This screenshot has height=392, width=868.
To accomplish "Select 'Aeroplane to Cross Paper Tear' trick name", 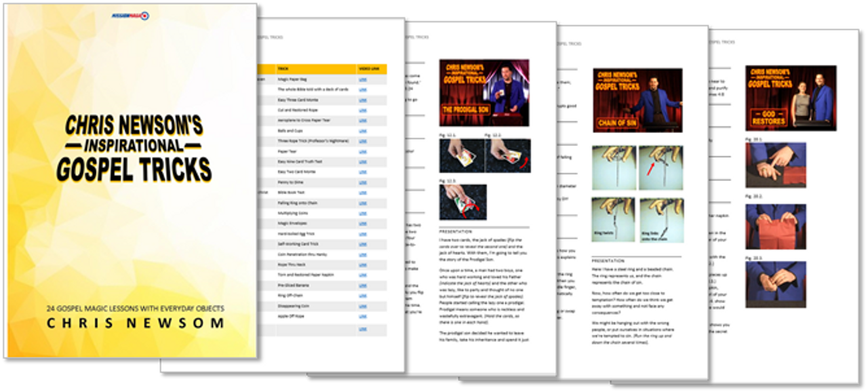I will coord(303,120).
